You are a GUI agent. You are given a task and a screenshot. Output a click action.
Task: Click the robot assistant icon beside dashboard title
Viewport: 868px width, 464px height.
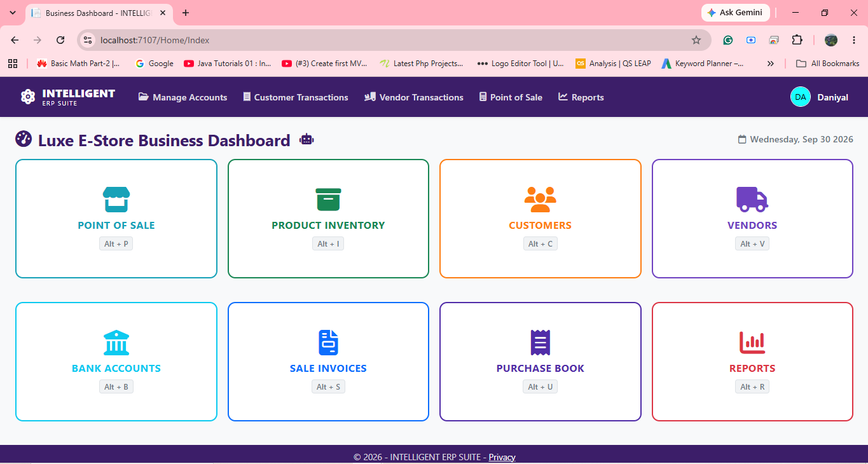pyautogui.click(x=307, y=139)
